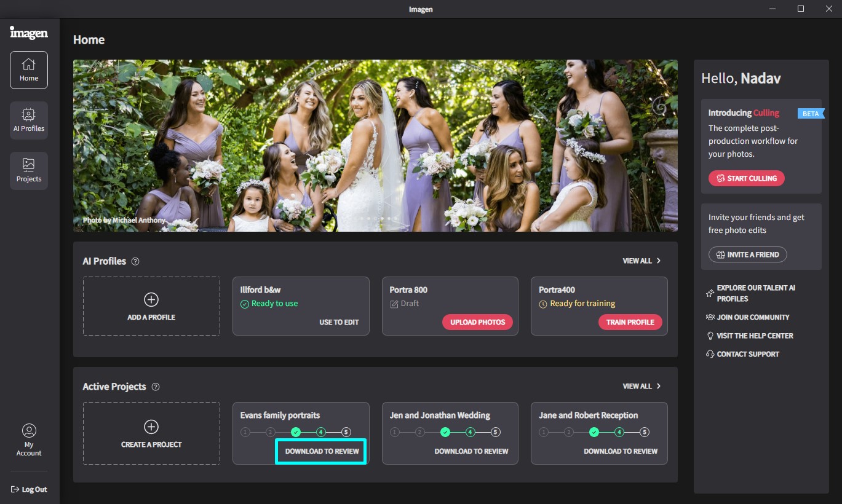Select step 5 on Jane and Robert Reception
The image size is (842, 504).
645,432
